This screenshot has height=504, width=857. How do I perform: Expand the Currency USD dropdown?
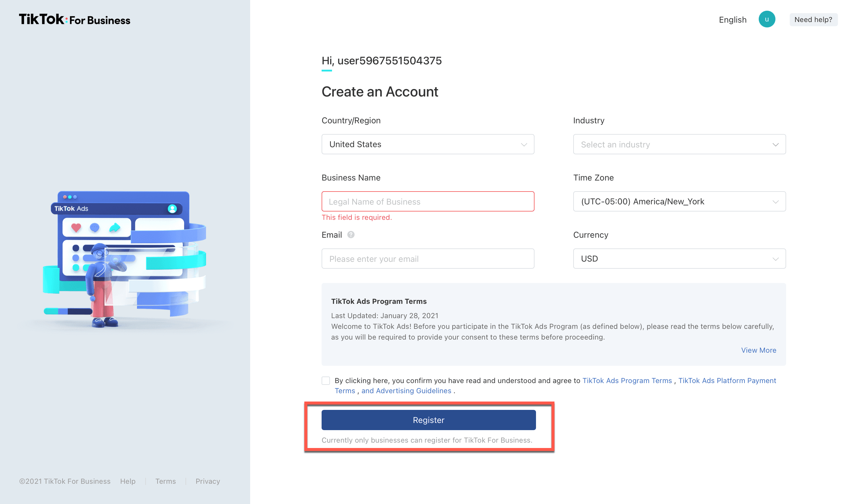679,259
